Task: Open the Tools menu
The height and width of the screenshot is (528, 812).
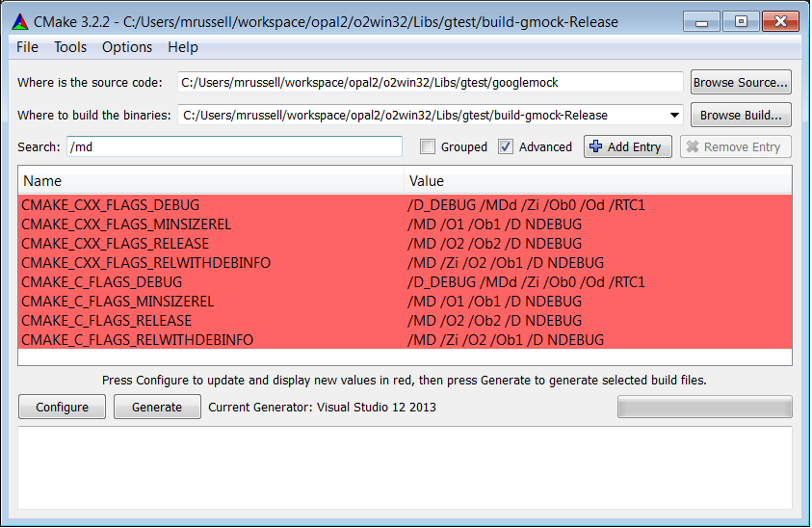Action: (x=70, y=47)
